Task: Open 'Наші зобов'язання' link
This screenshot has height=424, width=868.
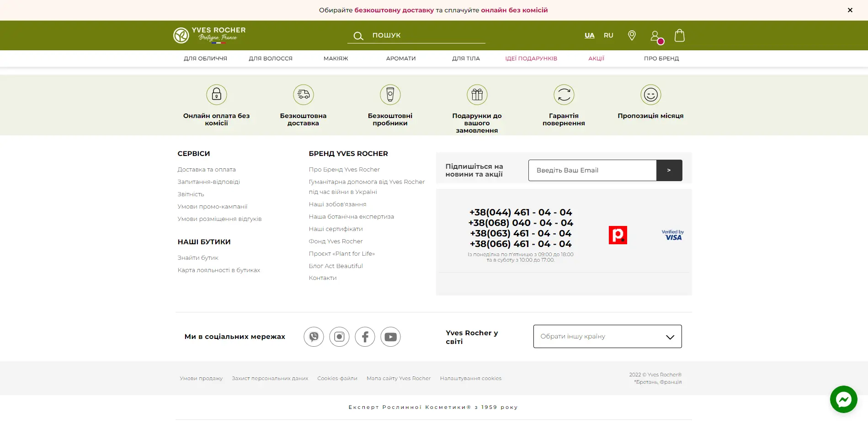Action: pyautogui.click(x=337, y=204)
